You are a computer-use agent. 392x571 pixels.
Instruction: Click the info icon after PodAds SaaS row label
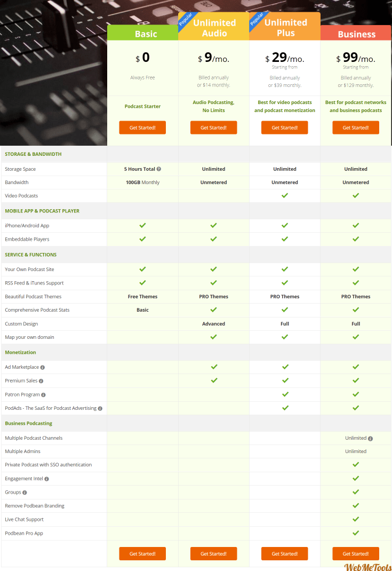[x=100, y=409]
